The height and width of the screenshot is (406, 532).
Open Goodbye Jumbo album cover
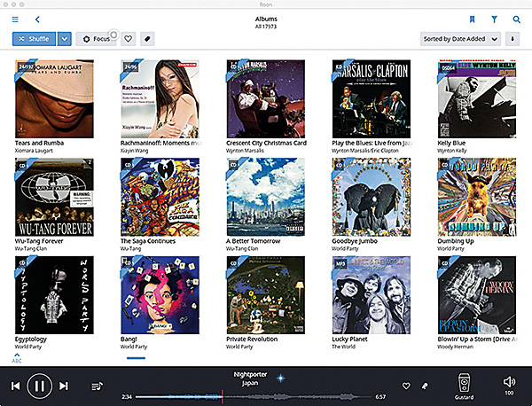click(x=372, y=197)
